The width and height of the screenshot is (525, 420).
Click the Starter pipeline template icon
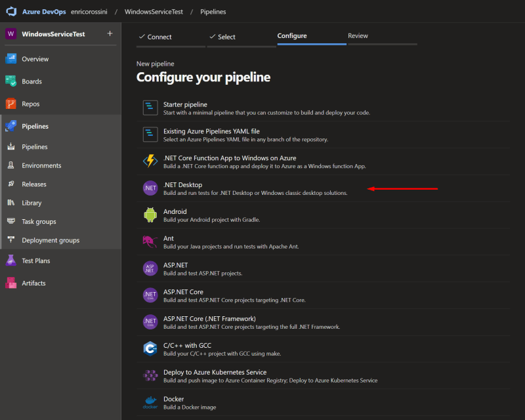pos(150,108)
